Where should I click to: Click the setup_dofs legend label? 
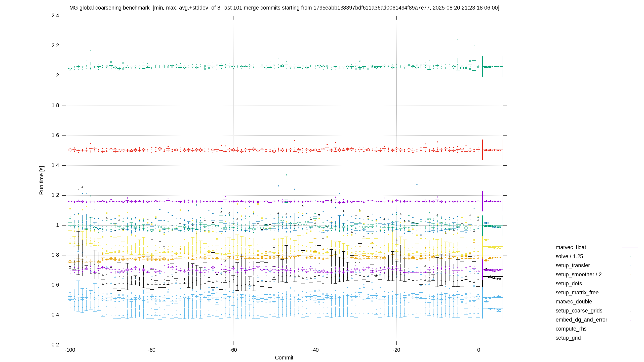(569, 284)
